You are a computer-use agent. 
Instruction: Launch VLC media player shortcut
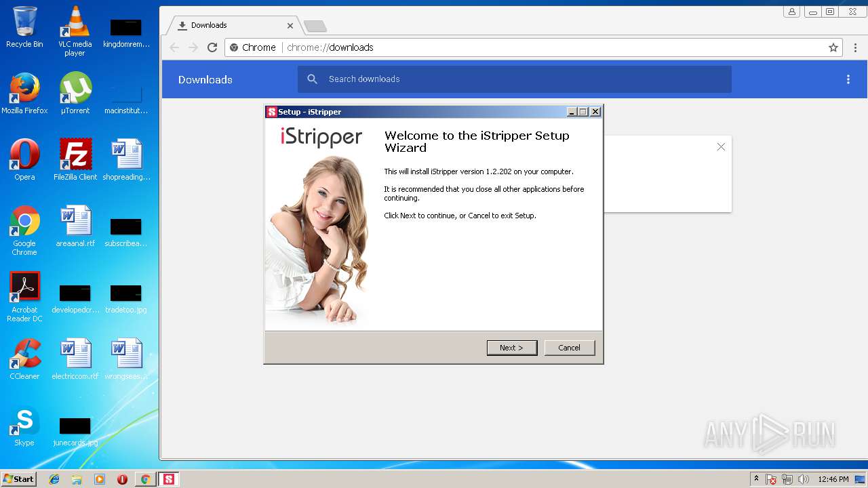(x=75, y=30)
